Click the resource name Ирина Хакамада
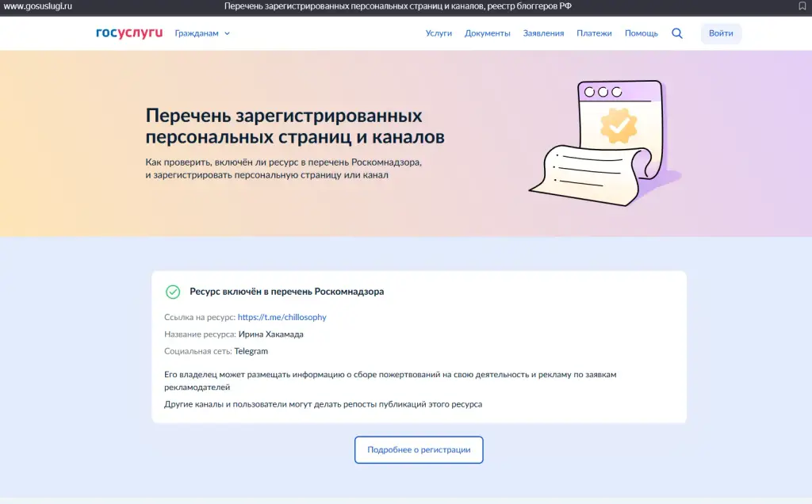This screenshot has width=812, height=504. pos(271,334)
